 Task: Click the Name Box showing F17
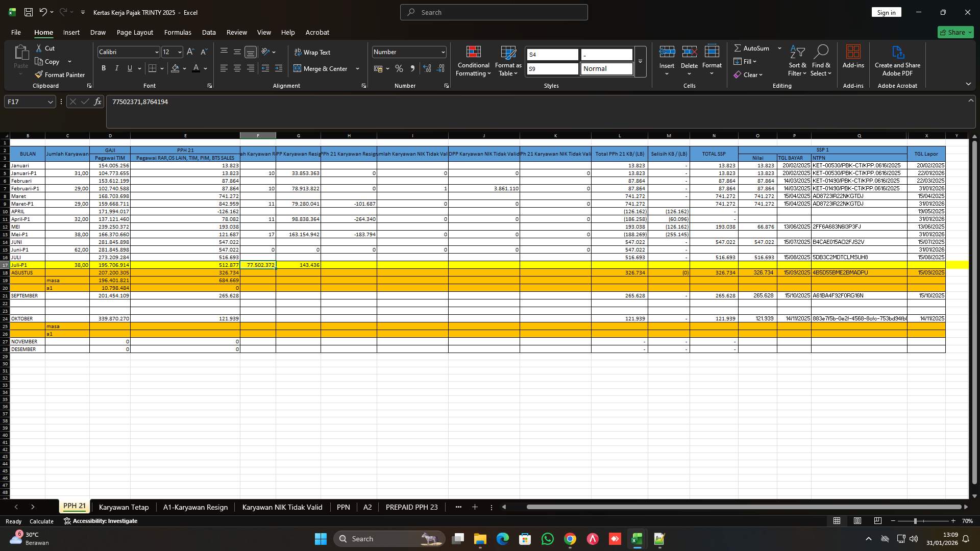pos(26,102)
